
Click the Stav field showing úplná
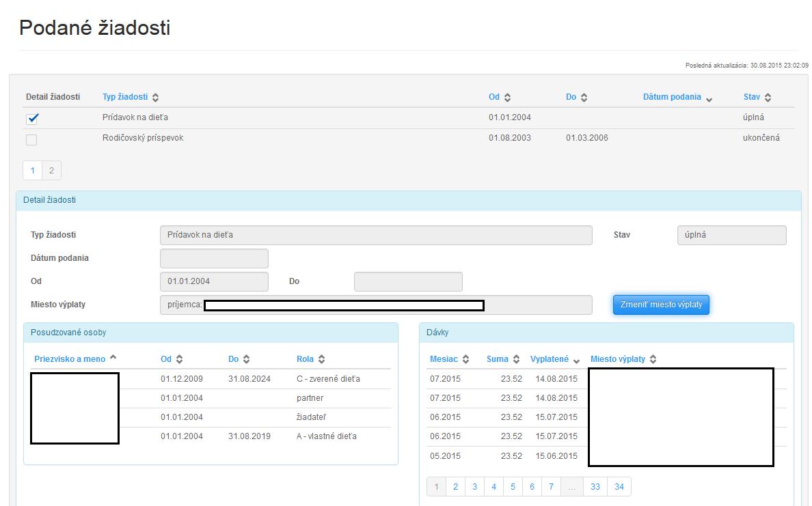click(731, 235)
